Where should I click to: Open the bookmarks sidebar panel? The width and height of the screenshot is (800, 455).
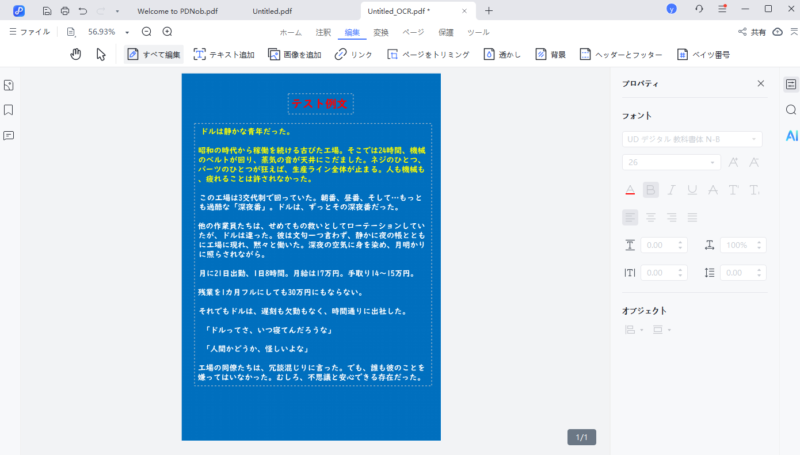(8, 110)
